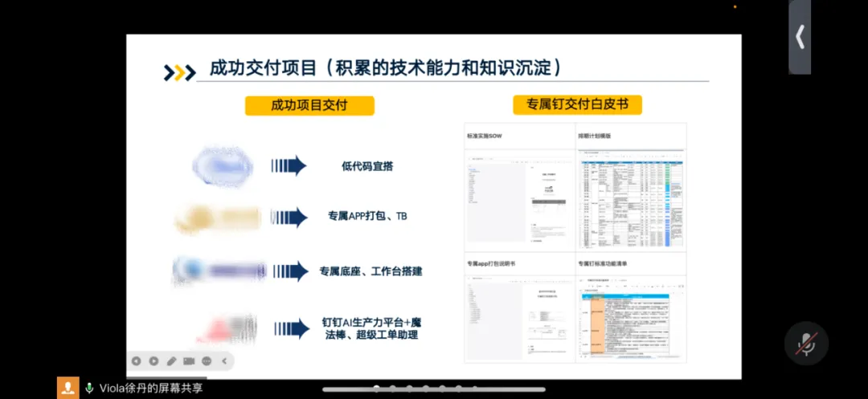The height and width of the screenshot is (399, 868).
Task: Click the '专属钉标准功能清单' caption text
Action: point(603,264)
